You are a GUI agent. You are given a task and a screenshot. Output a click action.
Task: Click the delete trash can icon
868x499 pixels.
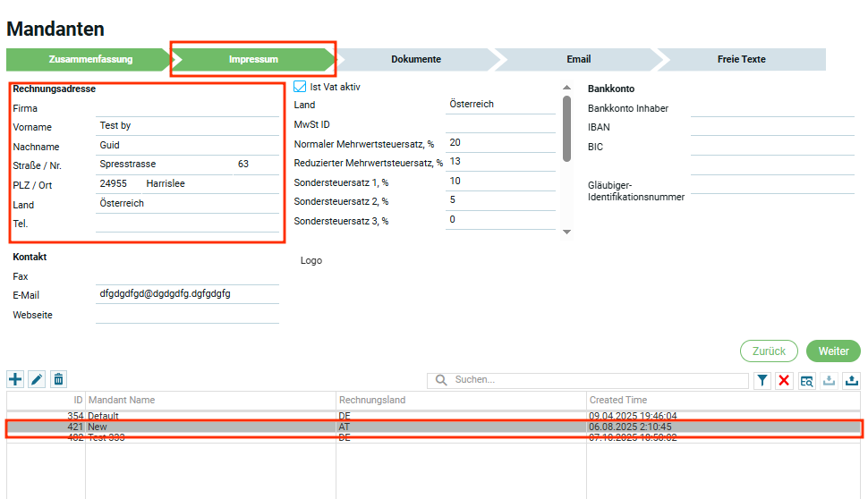[58, 379]
